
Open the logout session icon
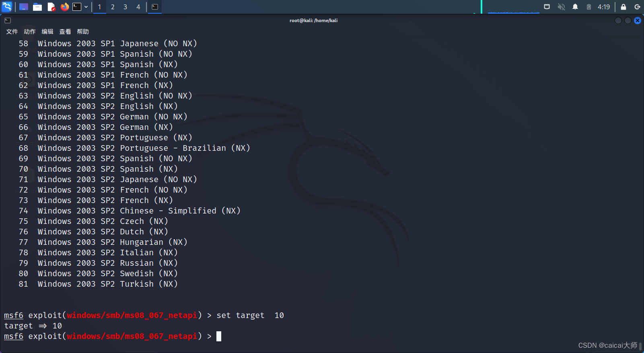tap(637, 7)
